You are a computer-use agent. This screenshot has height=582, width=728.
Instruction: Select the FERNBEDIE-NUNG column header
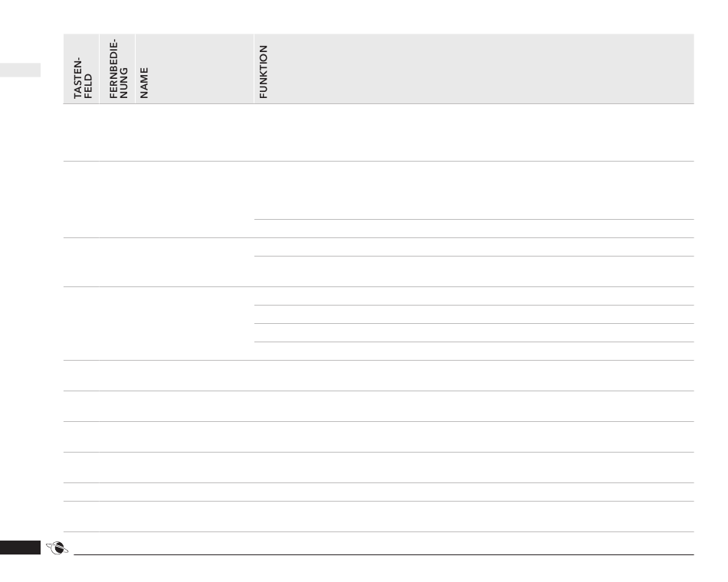pyautogui.click(x=117, y=69)
